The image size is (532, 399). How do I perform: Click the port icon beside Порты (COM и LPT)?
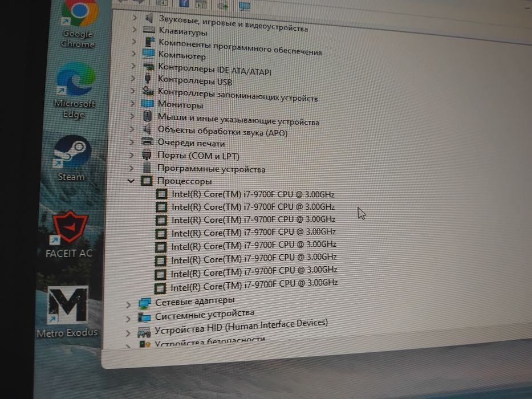click(147, 154)
